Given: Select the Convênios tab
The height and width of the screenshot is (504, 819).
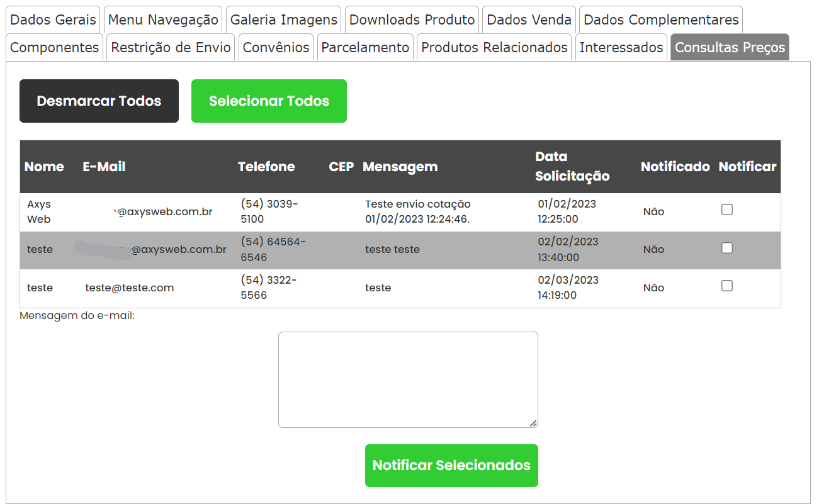Looking at the screenshot, I should pos(276,48).
